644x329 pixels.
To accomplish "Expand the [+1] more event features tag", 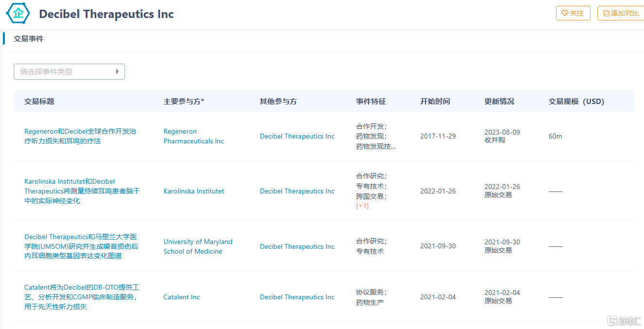I will [362, 206].
